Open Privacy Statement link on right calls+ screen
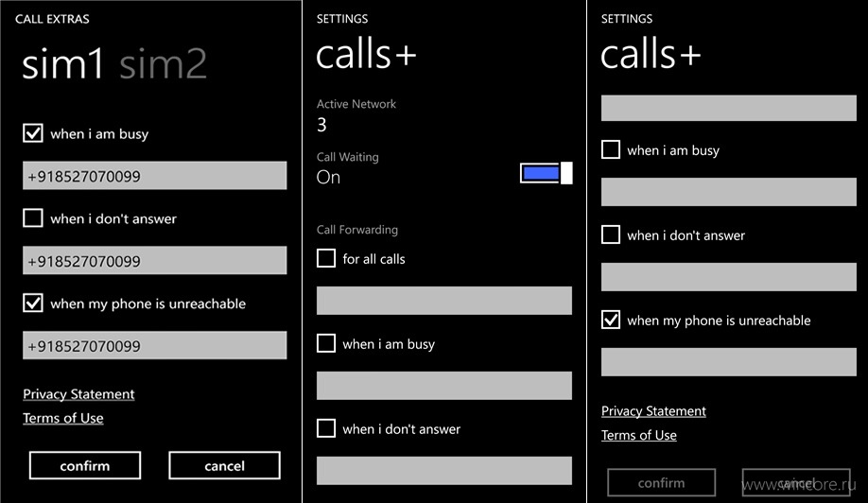Viewport: 868px width, 503px height. pos(653,411)
